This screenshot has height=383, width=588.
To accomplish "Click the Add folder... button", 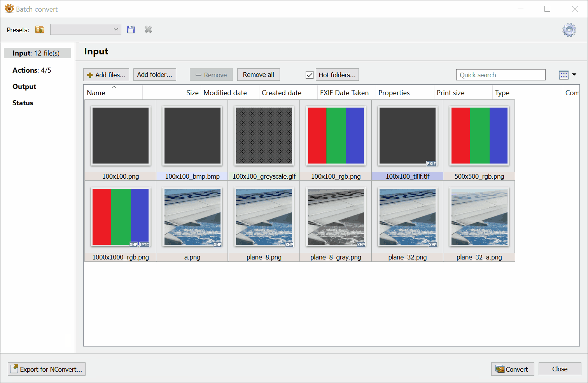I will pyautogui.click(x=154, y=75).
